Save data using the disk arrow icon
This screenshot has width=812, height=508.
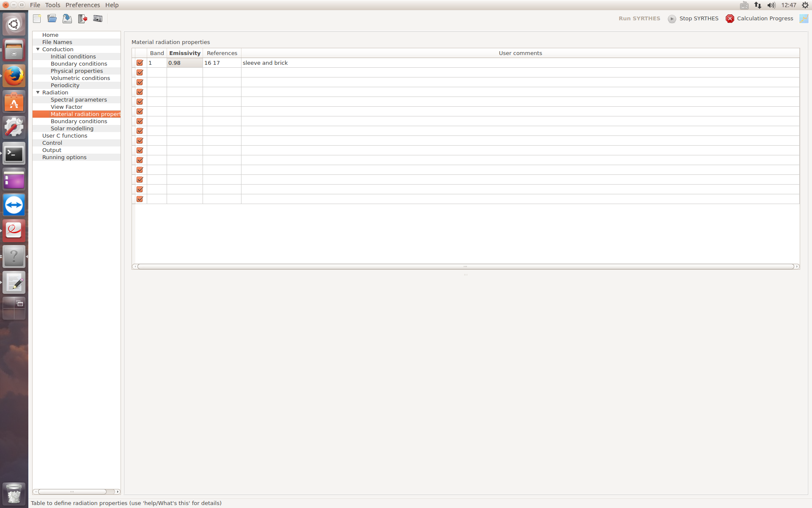coord(67,19)
